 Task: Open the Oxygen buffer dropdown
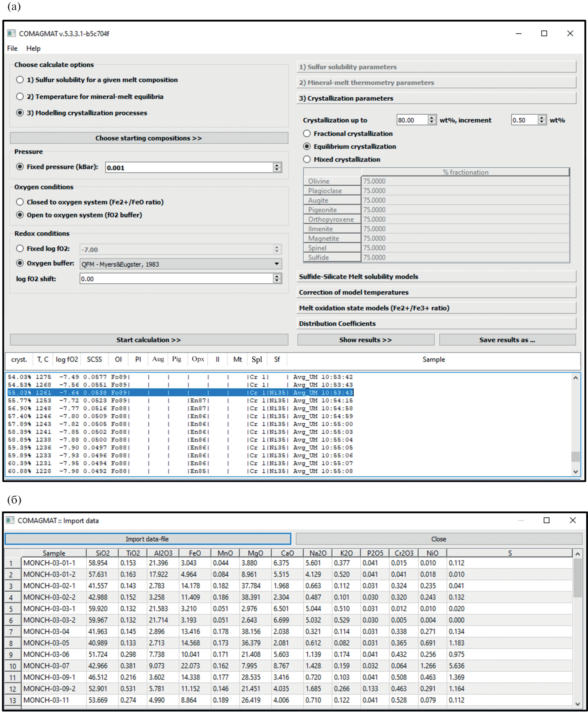(x=276, y=264)
